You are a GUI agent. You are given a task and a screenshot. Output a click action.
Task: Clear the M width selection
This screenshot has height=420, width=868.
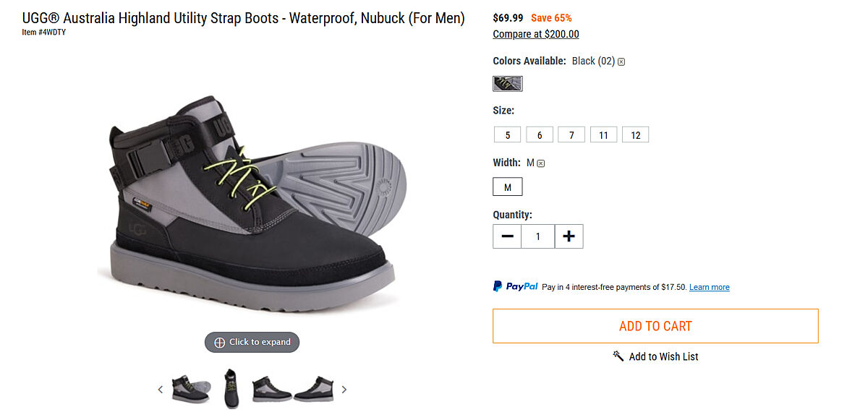pyautogui.click(x=541, y=163)
